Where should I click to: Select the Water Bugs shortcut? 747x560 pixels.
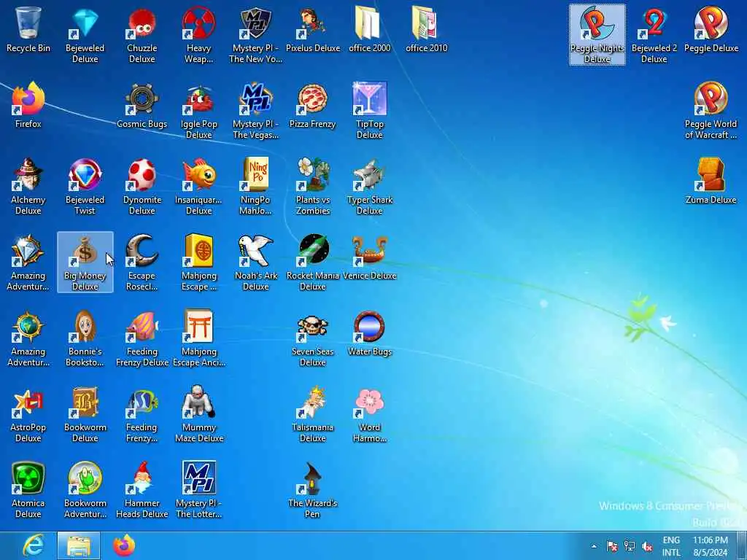point(370,332)
